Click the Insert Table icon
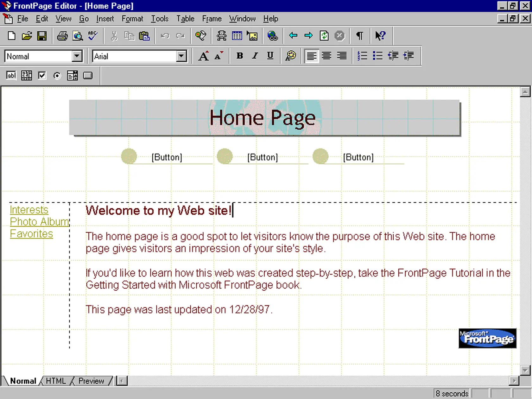532x399 pixels. (x=237, y=36)
